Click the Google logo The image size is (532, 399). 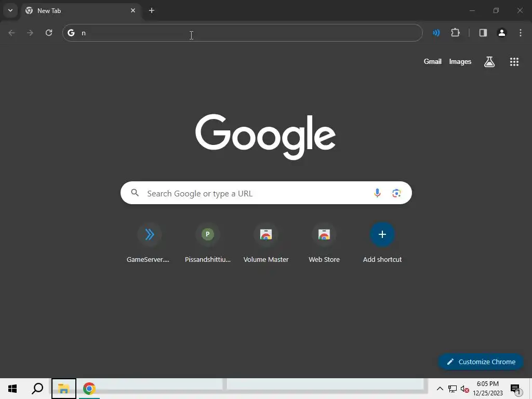coord(265,137)
